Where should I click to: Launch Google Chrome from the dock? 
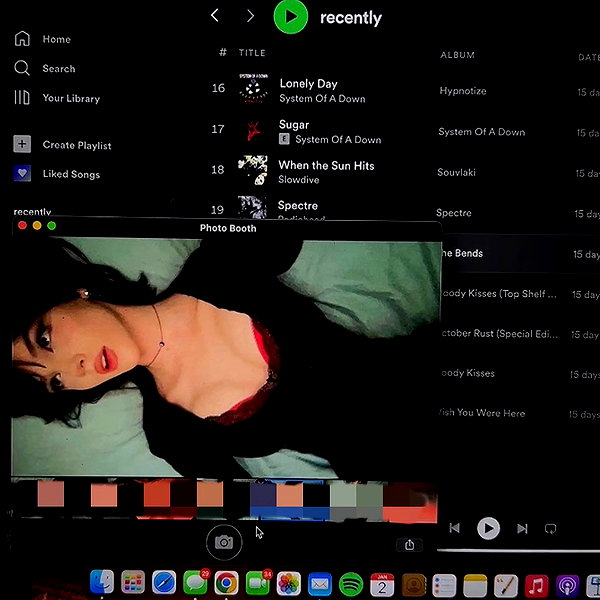pyautogui.click(x=226, y=583)
